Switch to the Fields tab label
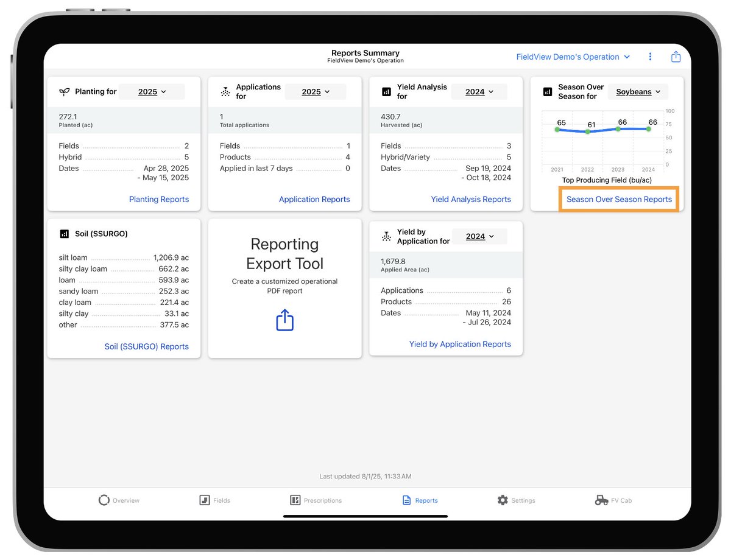The width and height of the screenshot is (731, 560). click(222, 501)
